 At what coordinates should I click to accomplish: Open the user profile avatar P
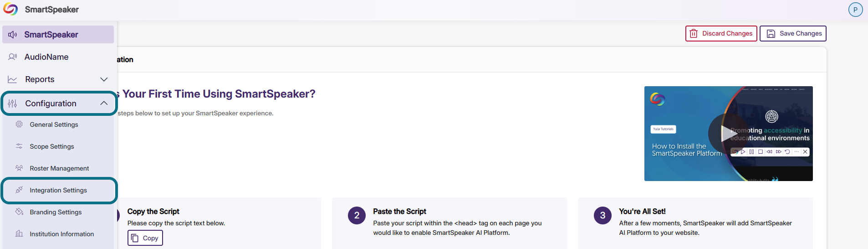[x=855, y=10]
